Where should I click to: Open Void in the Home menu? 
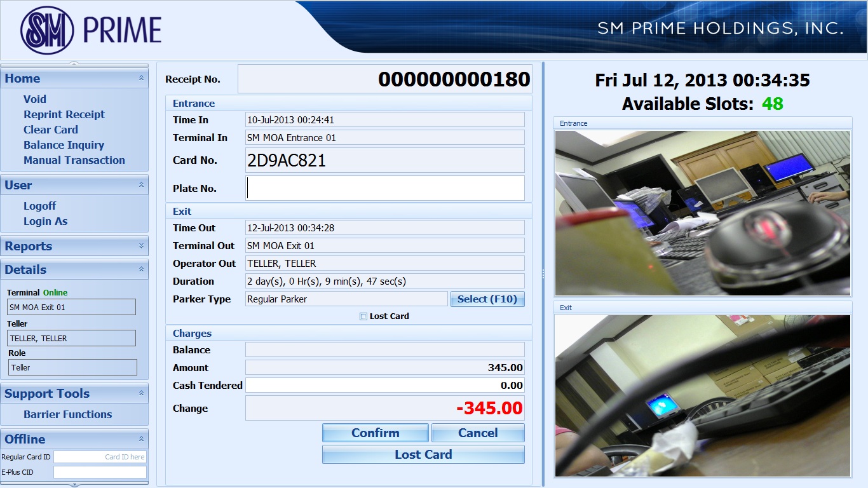(x=35, y=99)
